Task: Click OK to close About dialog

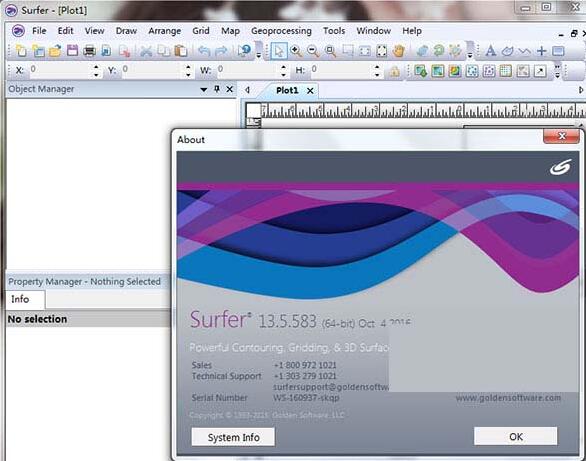Action: tap(516, 436)
